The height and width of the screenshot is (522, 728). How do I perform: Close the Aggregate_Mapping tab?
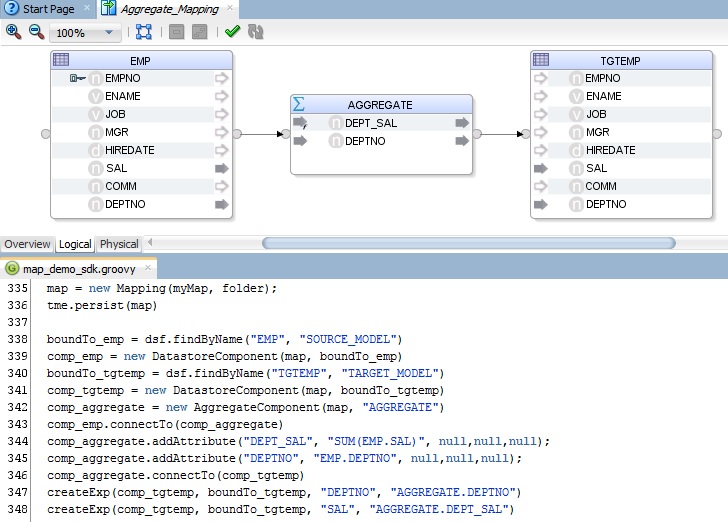(x=228, y=9)
